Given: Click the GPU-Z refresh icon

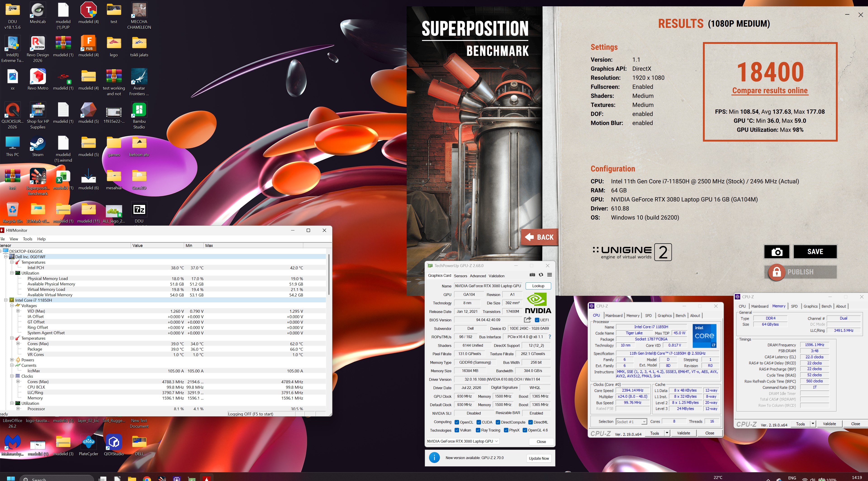Looking at the screenshot, I should click(541, 275).
